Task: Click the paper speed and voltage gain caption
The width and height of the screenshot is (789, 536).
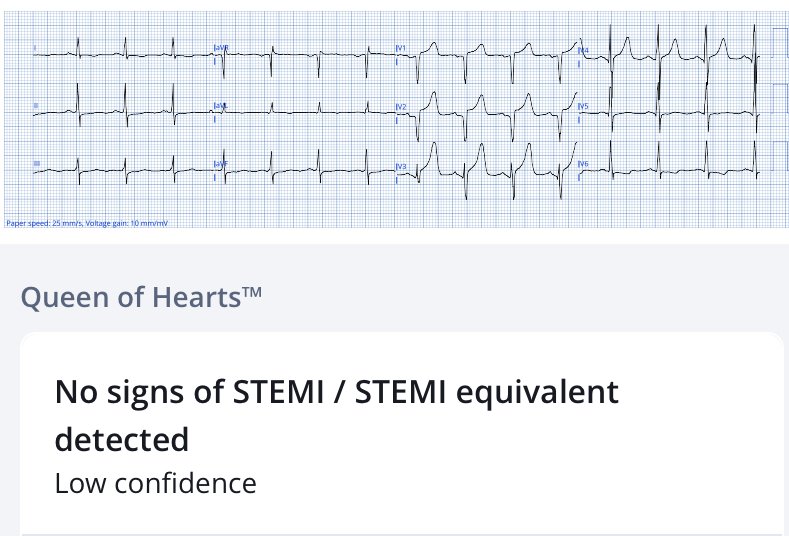Action: [86, 222]
